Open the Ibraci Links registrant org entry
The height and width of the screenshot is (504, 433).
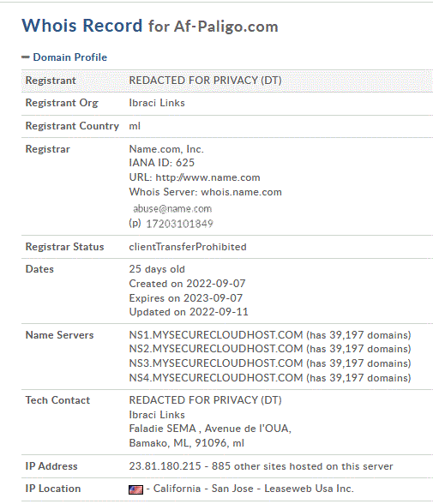point(157,103)
